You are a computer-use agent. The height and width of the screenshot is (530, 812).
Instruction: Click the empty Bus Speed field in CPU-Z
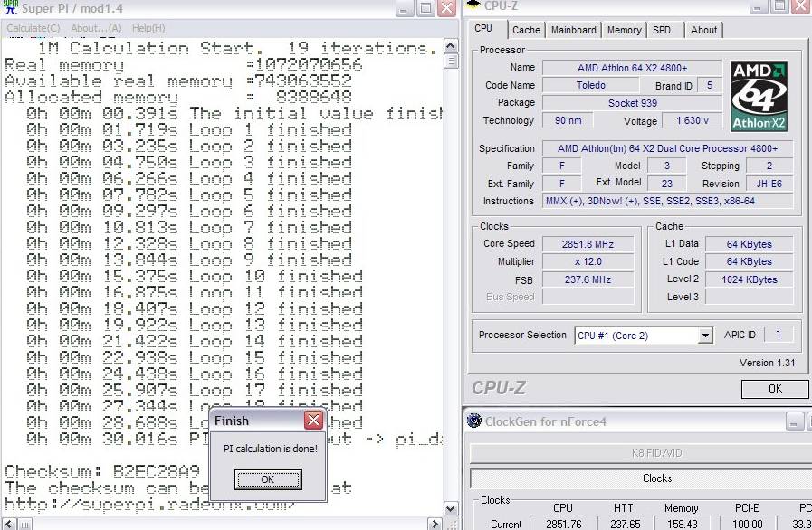click(588, 297)
